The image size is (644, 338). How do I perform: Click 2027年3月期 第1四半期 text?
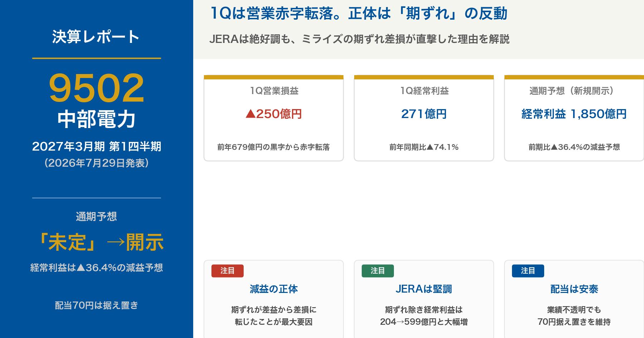[97, 146]
